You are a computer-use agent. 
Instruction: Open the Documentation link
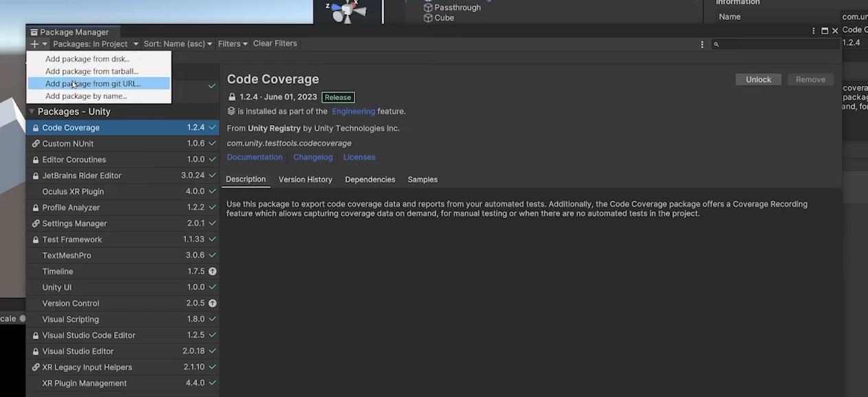(255, 157)
